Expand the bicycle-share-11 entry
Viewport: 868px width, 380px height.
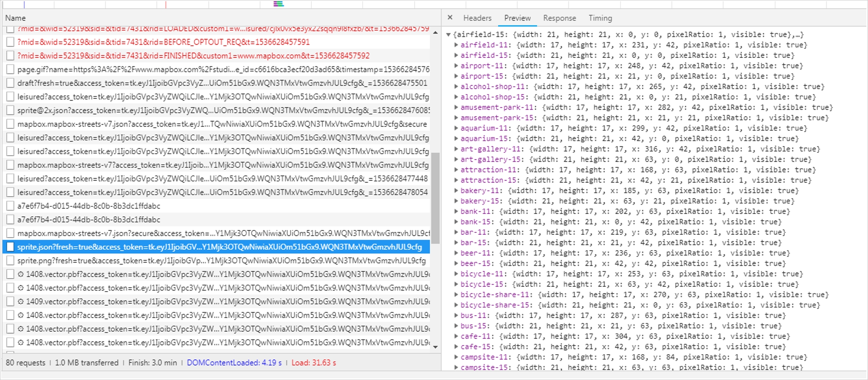click(x=456, y=295)
